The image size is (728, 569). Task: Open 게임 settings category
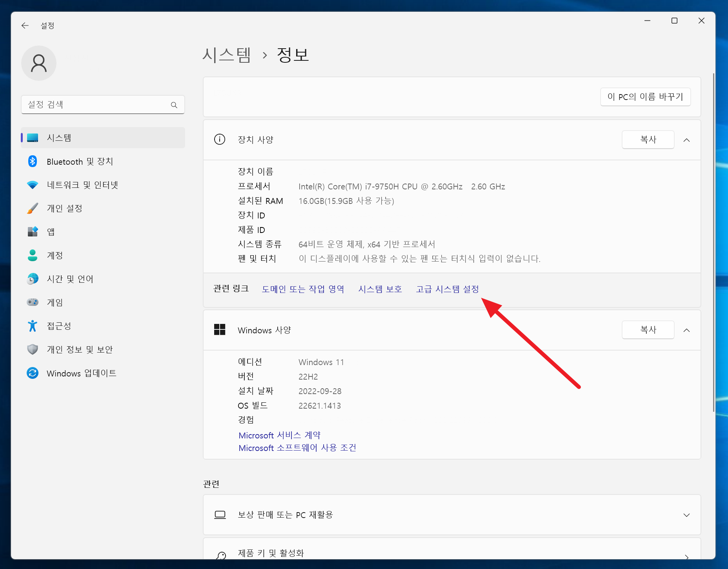[x=103, y=302]
